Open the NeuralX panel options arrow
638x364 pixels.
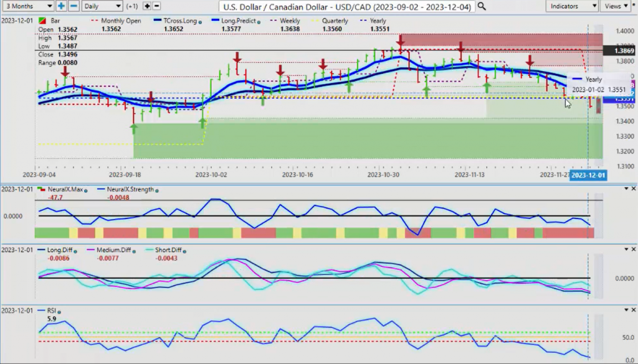pos(626,189)
